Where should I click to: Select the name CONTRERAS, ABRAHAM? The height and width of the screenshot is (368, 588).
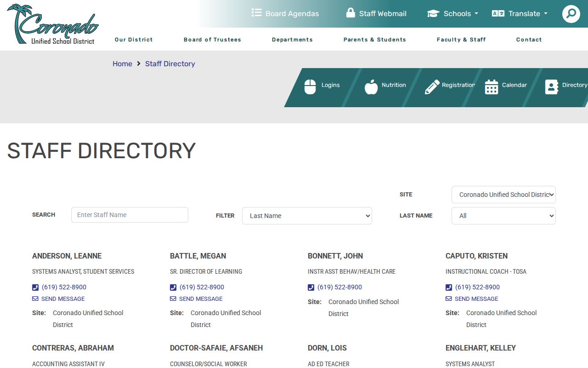[x=73, y=348]
